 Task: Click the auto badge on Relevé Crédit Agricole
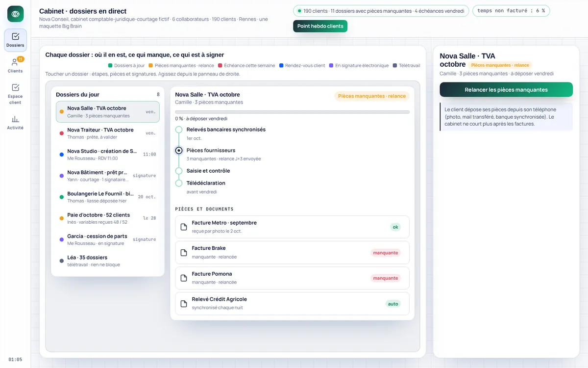[393, 304]
